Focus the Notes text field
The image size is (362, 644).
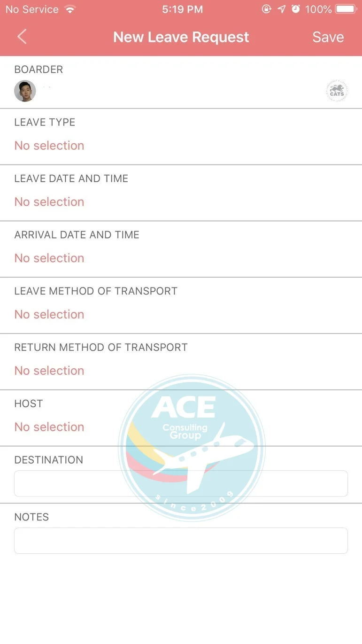point(181,541)
